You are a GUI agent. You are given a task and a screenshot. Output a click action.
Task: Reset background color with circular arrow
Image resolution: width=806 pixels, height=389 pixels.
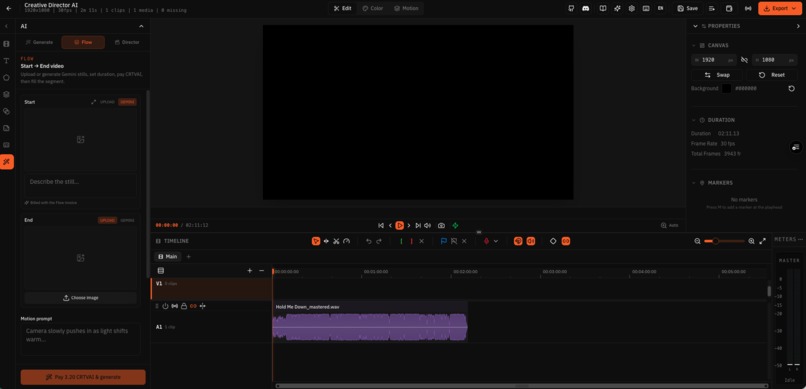[x=792, y=88]
